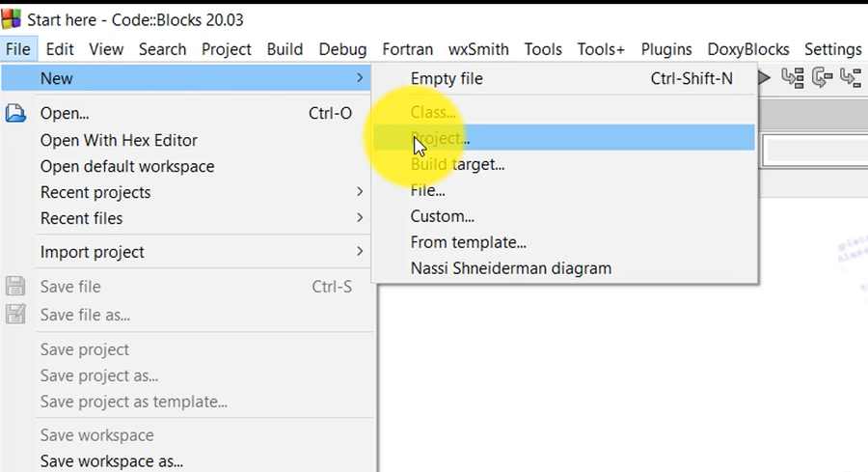Image resolution: width=868 pixels, height=472 pixels.
Task: Open the Search menu
Action: [x=162, y=49]
